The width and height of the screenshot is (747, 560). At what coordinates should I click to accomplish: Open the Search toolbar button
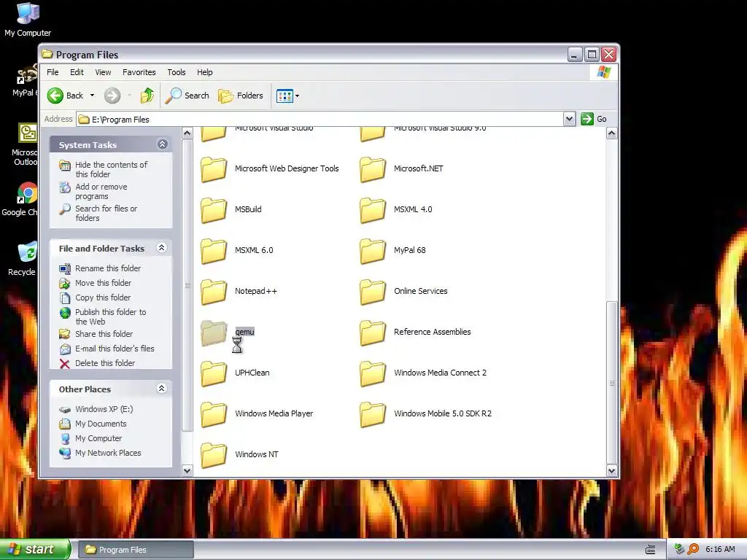click(187, 96)
